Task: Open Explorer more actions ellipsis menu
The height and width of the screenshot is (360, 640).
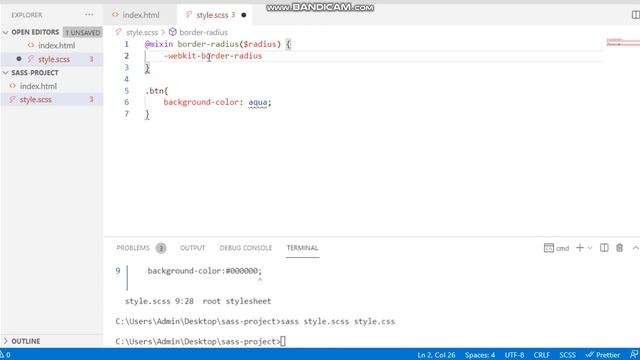Action: (x=89, y=15)
